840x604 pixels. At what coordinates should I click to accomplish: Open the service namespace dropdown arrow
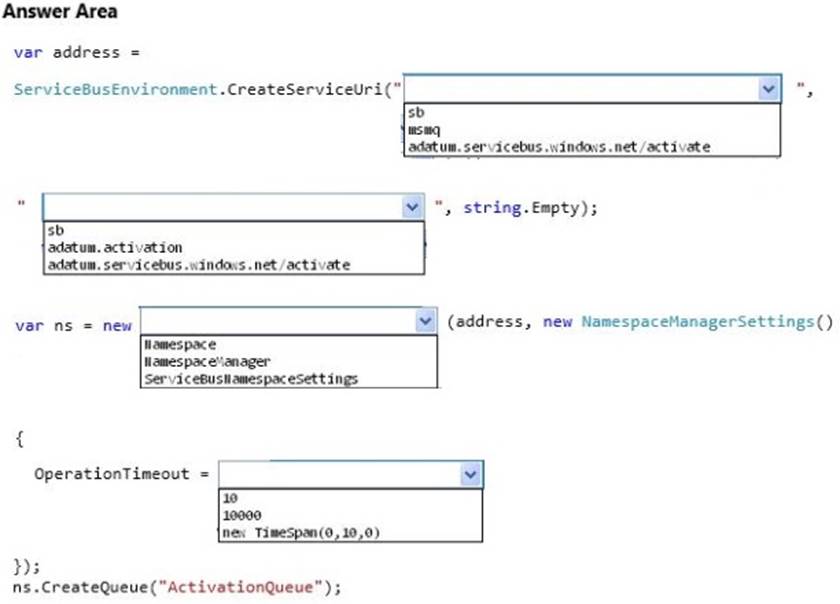(x=412, y=207)
